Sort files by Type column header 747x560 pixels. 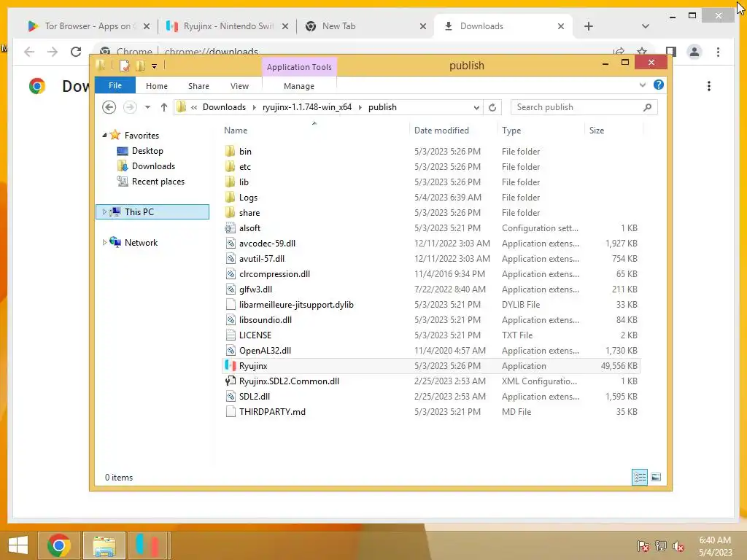coord(511,131)
